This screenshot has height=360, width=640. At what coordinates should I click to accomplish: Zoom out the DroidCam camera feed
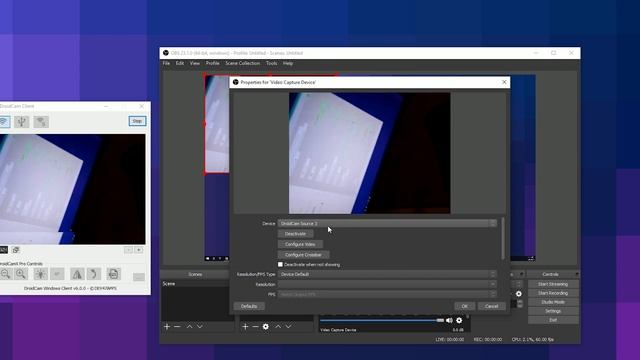(5, 274)
